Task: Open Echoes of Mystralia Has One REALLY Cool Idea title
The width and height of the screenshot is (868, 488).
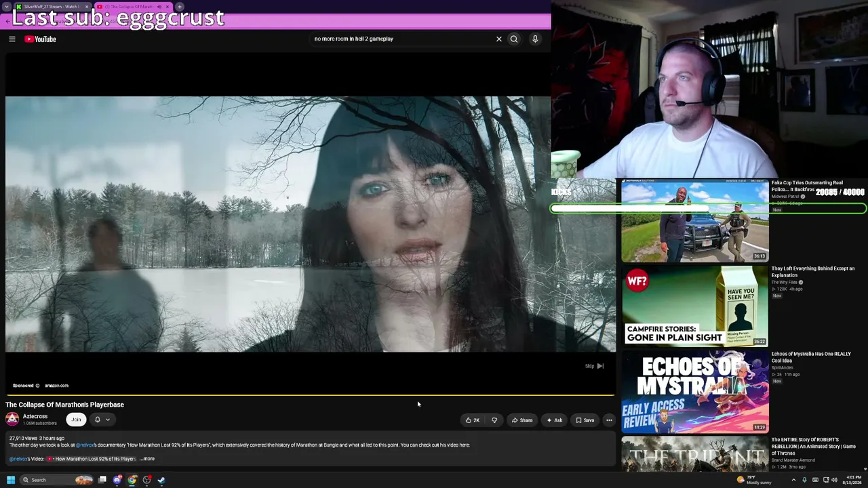Action: tap(811, 357)
